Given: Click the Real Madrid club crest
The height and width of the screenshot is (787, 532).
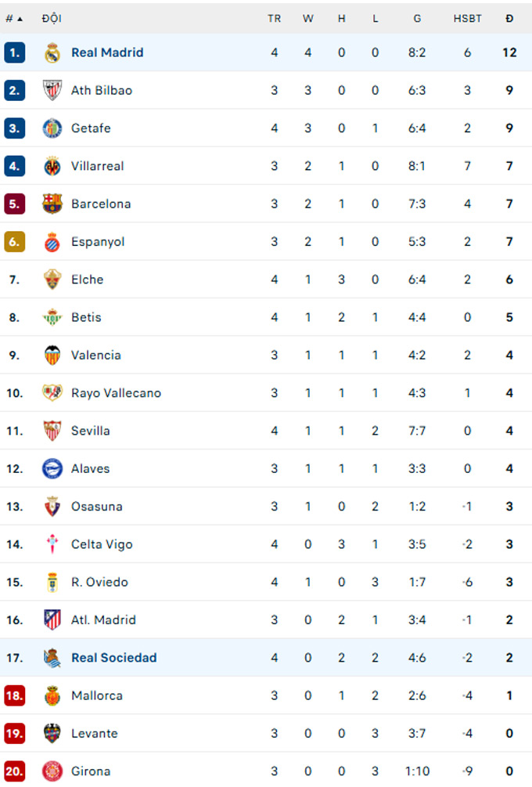Looking at the screenshot, I should click(x=52, y=52).
